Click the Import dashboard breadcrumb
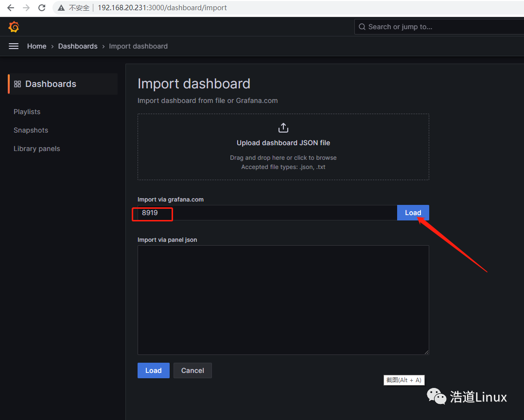Screen dimensions: 524x420 pos(139,46)
